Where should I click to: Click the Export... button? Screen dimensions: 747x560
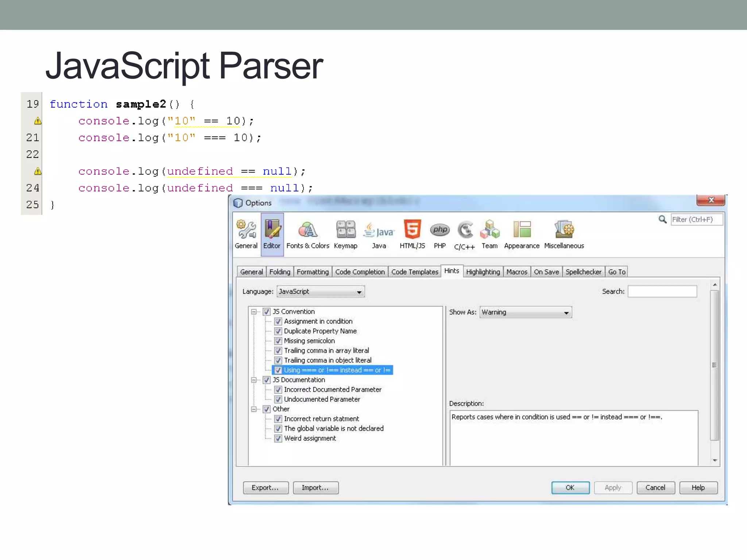266,488
